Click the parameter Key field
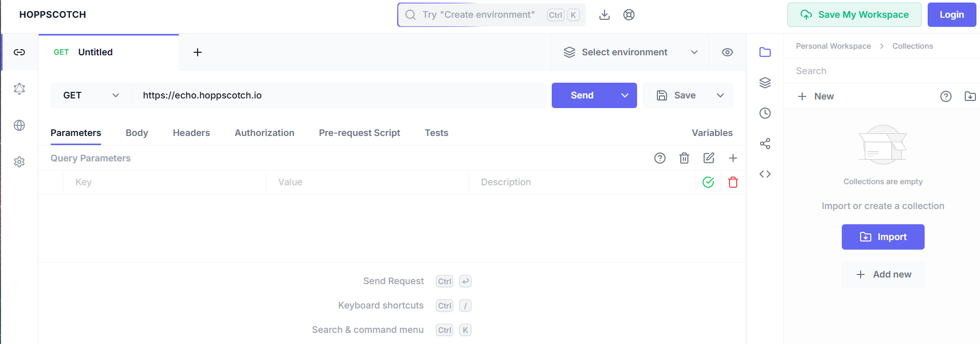This screenshot has width=980, height=344. [x=165, y=182]
